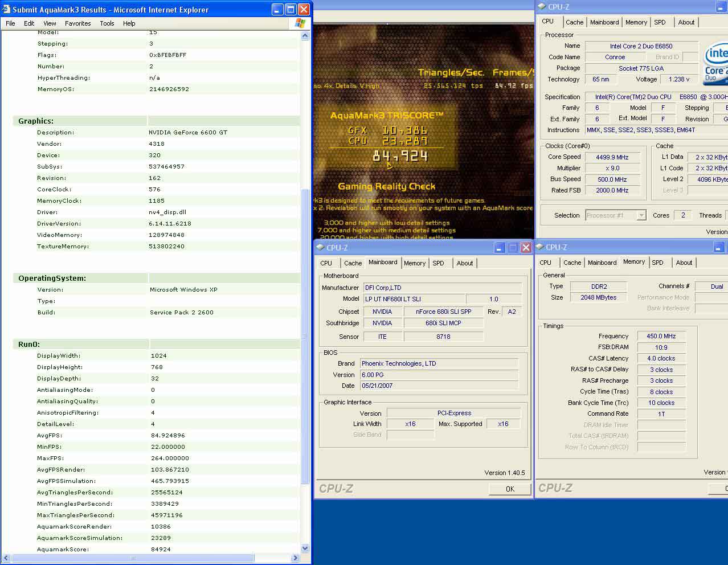
Task: Click the IE horizontal scrollbar left arrow
Action: tap(6, 558)
